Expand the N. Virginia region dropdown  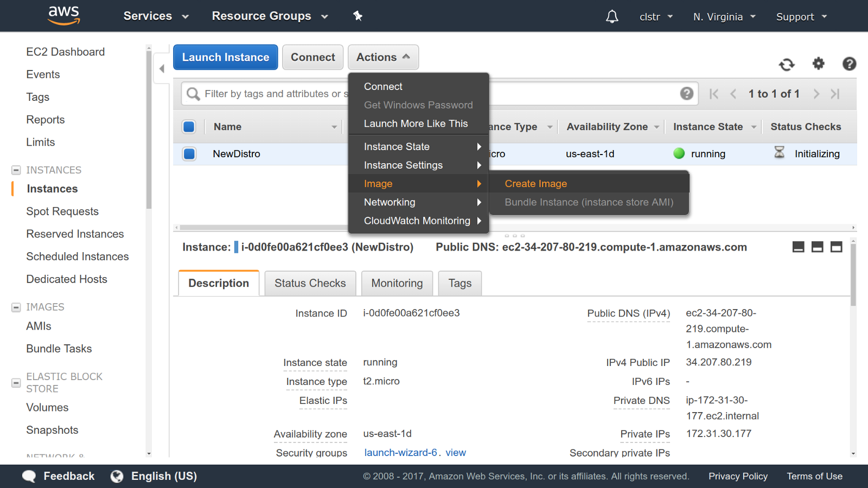tap(724, 17)
